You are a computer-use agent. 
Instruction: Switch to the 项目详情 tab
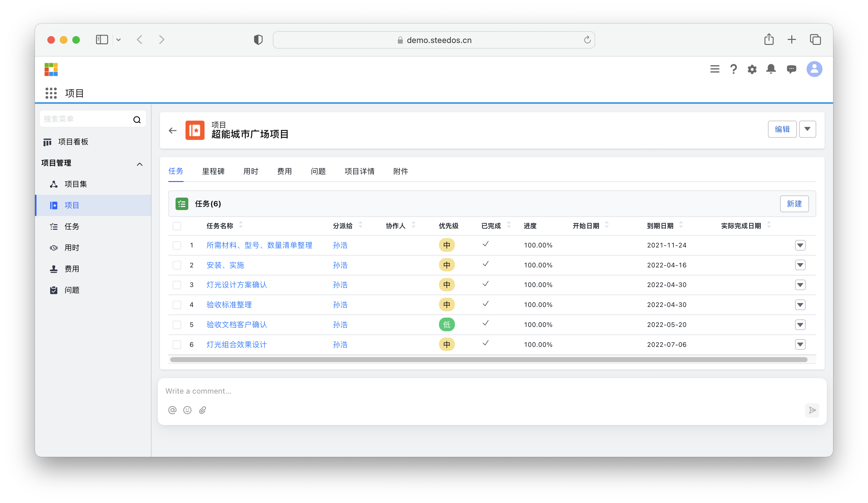[359, 171]
